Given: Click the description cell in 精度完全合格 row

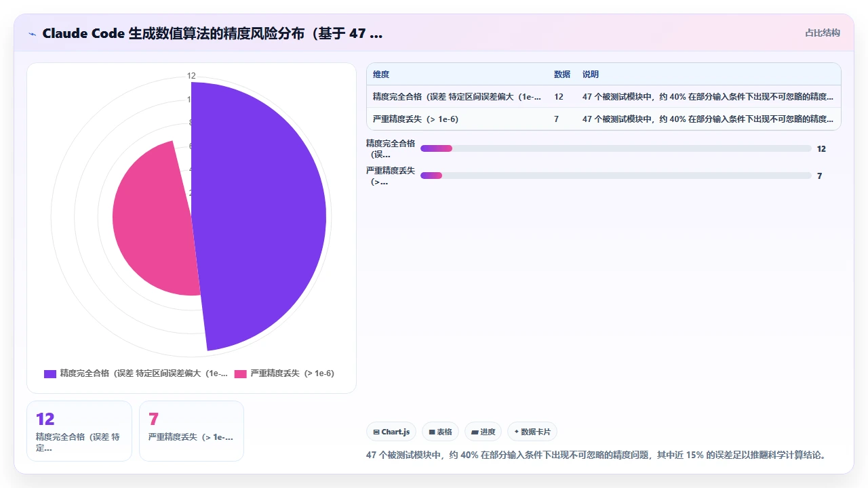Looking at the screenshot, I should point(708,97).
